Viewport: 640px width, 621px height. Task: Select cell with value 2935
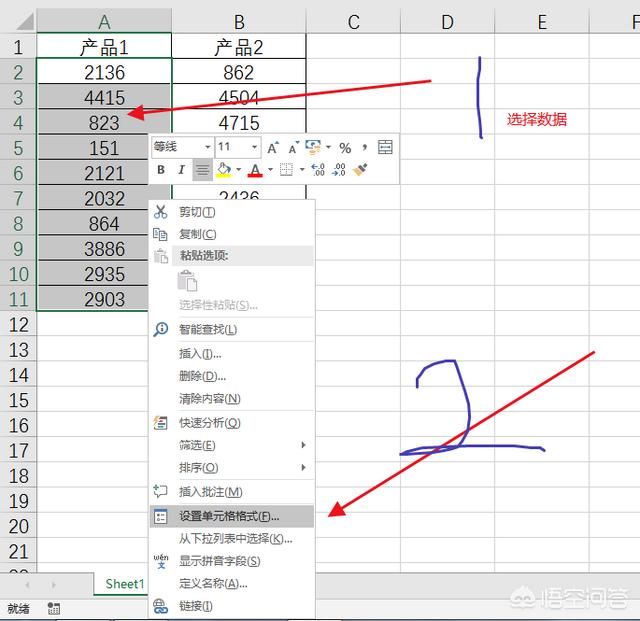[93, 274]
